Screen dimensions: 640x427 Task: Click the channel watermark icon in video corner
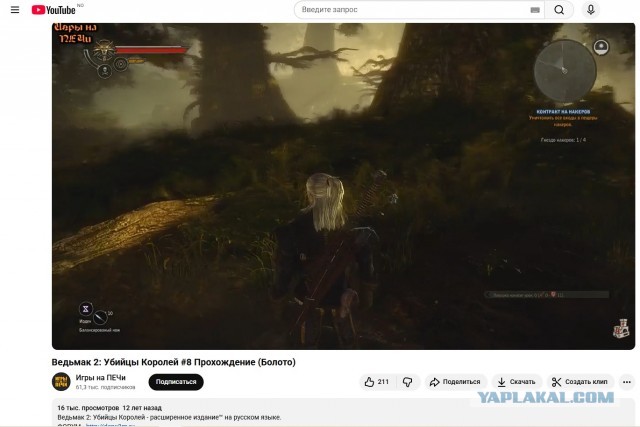pyautogui.click(x=621, y=329)
